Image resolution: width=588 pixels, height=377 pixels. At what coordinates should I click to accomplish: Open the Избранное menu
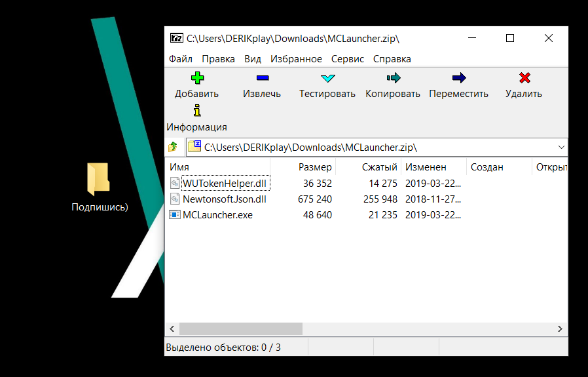coord(296,59)
